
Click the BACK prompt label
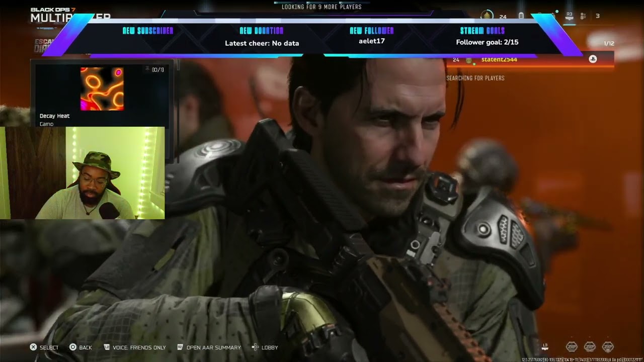86,347
